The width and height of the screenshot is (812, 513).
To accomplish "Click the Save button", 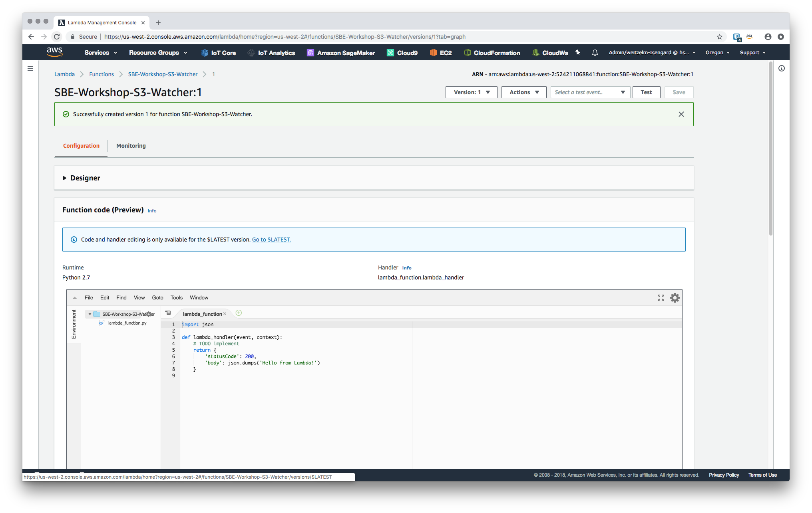I will (679, 92).
